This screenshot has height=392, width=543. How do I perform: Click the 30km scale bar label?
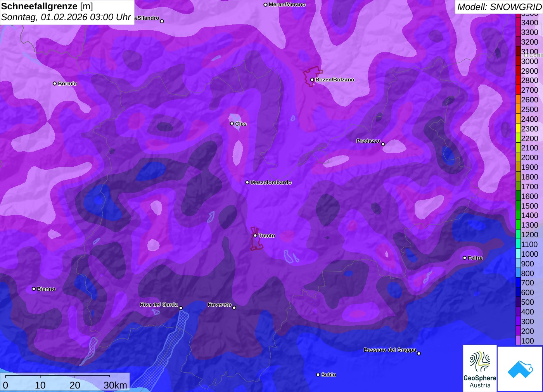115,385
